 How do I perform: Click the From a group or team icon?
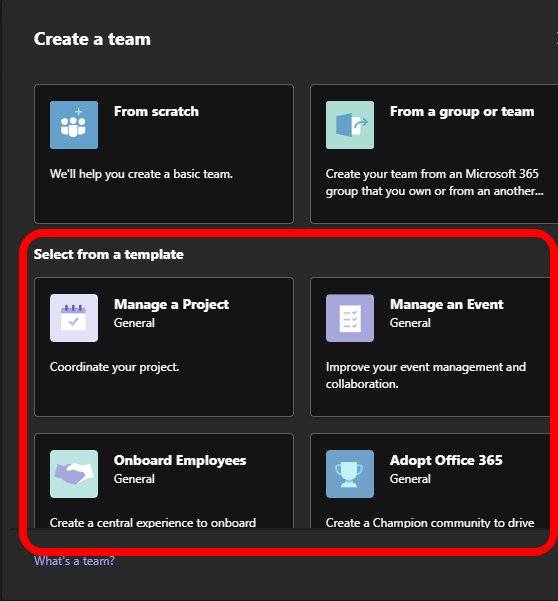point(350,125)
